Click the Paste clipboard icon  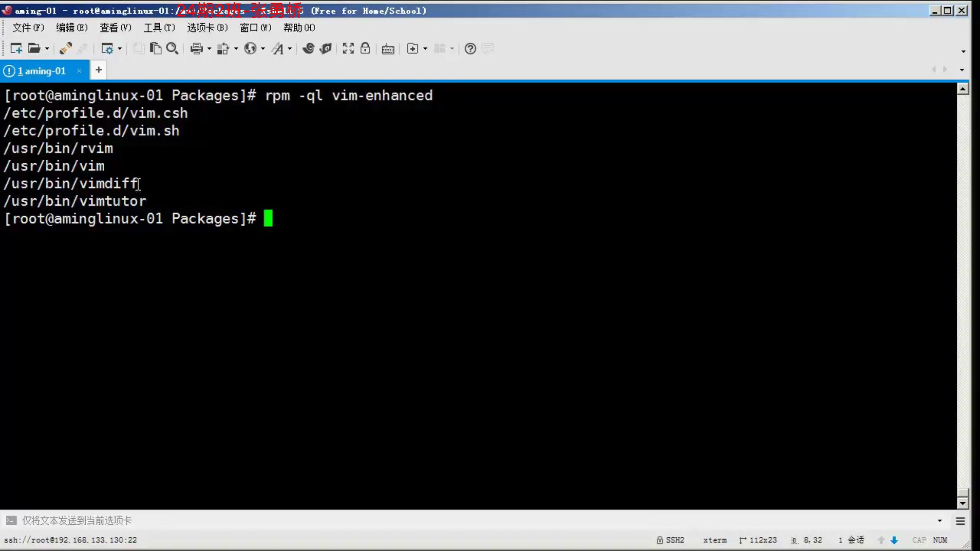pos(155,48)
